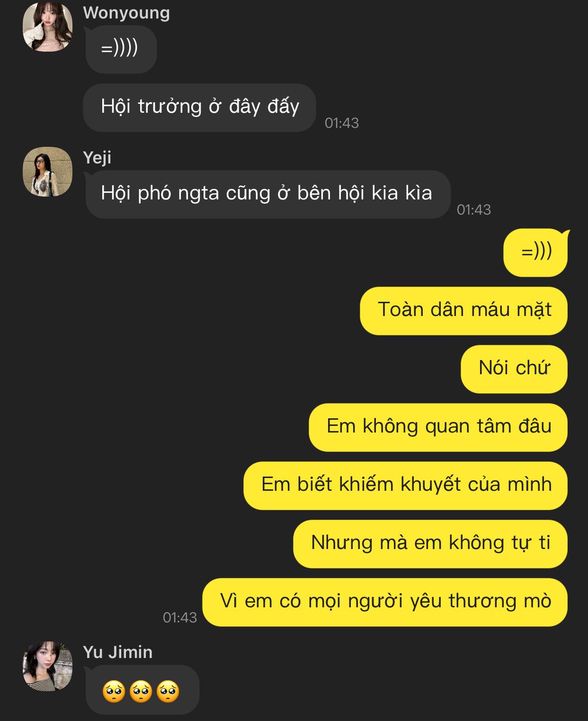Select the "Toàn dân máu mặt" message
This screenshot has width=588, height=721.
point(464,311)
